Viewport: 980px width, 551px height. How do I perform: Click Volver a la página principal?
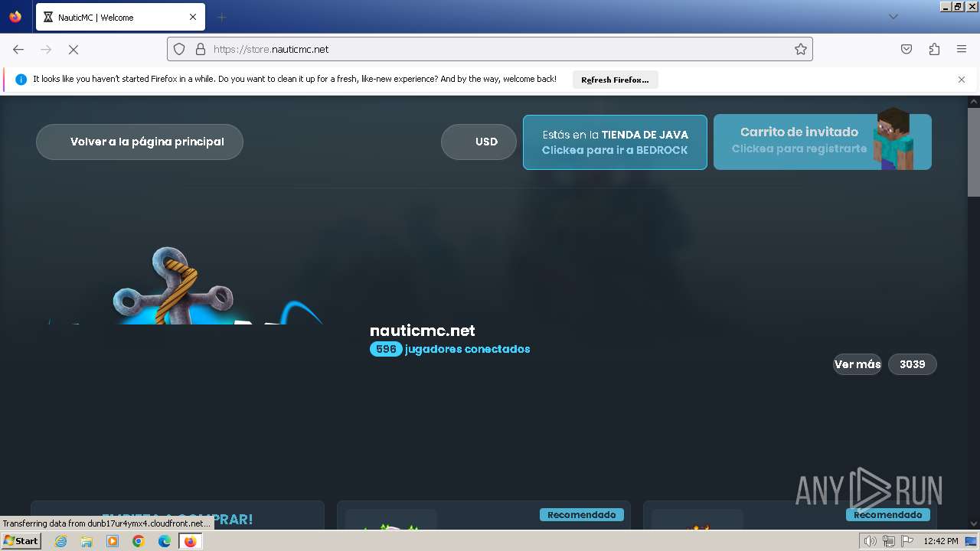point(139,142)
